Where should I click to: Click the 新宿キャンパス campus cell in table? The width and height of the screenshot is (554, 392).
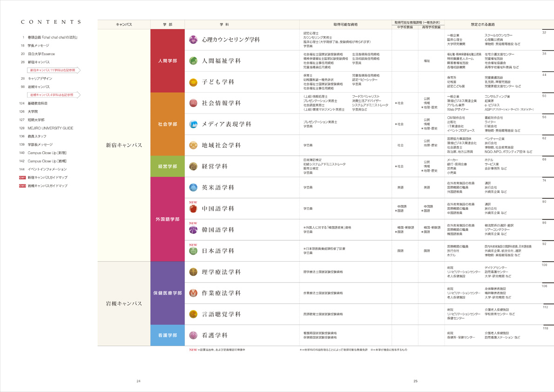[124, 145]
